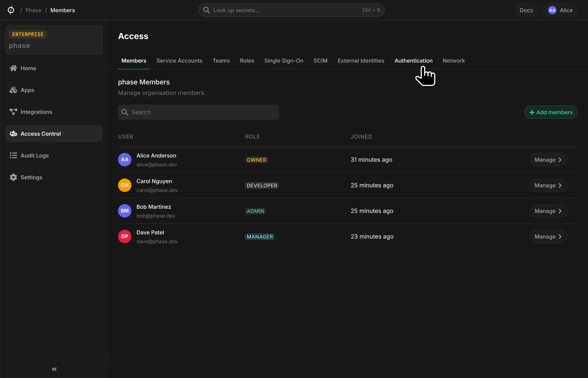588x378 pixels.
Task: Open the Docs link
Action: [x=526, y=10]
